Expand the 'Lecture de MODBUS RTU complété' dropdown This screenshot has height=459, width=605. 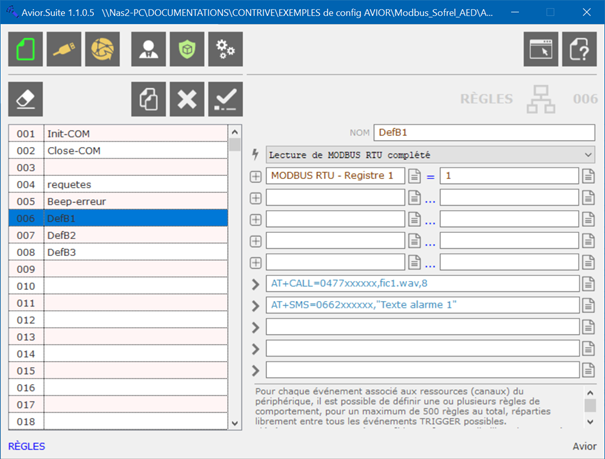pyautogui.click(x=587, y=156)
